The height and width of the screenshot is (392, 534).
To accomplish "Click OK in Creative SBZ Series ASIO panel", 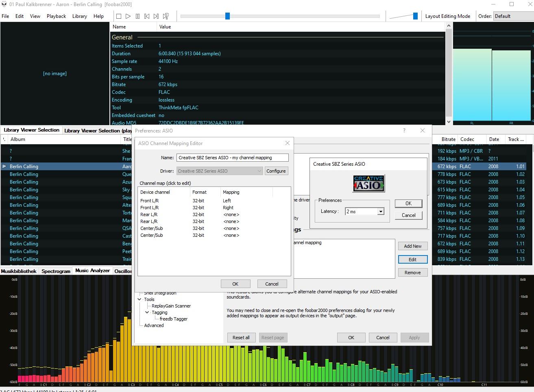I will point(408,204).
